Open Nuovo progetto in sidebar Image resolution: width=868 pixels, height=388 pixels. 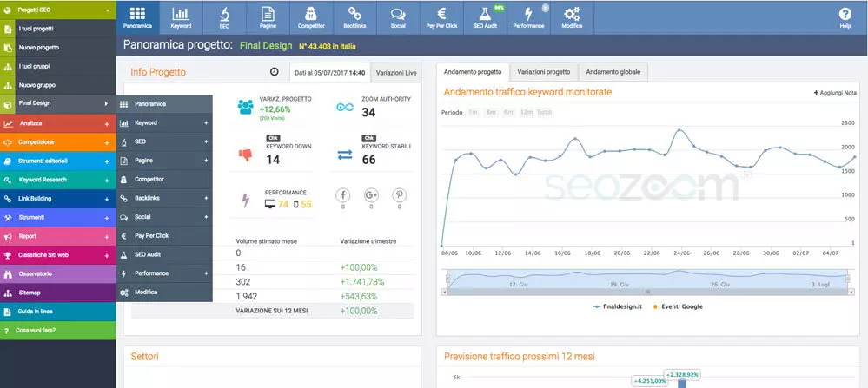(x=58, y=48)
